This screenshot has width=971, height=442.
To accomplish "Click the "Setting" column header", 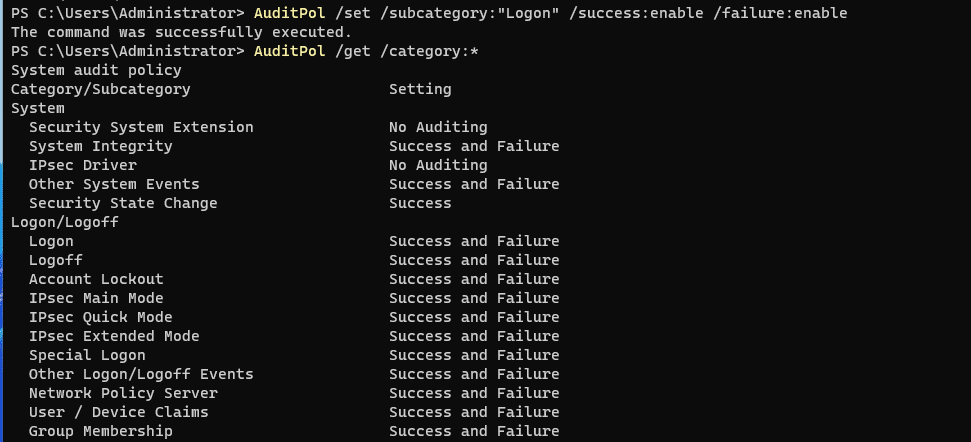I will pos(420,89).
